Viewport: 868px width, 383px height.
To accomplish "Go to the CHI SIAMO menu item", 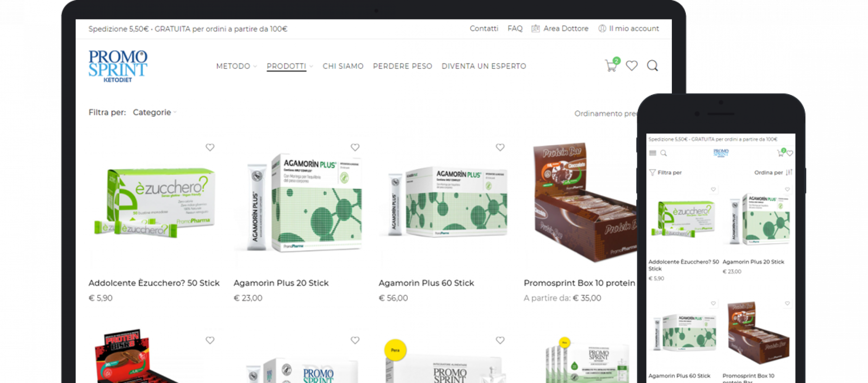I will (x=343, y=66).
